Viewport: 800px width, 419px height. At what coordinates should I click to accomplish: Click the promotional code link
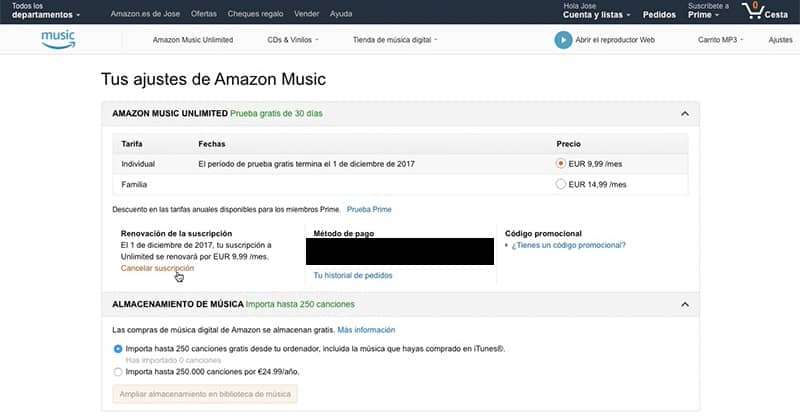(x=569, y=245)
